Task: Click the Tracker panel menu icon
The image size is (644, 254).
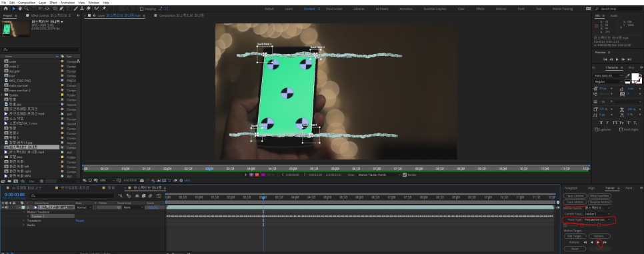Action: 619,188
